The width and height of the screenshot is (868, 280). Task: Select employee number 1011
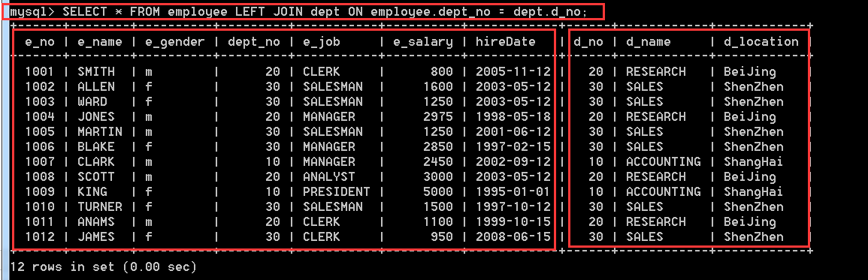(x=40, y=221)
